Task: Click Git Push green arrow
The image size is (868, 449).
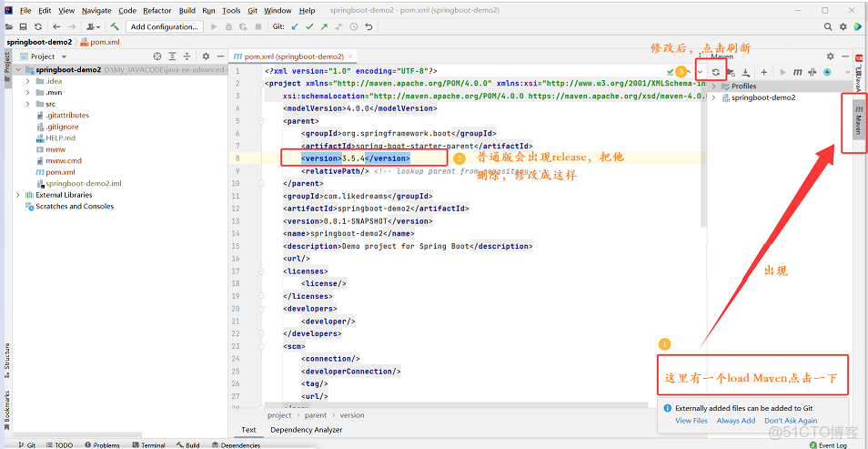Action: point(324,26)
